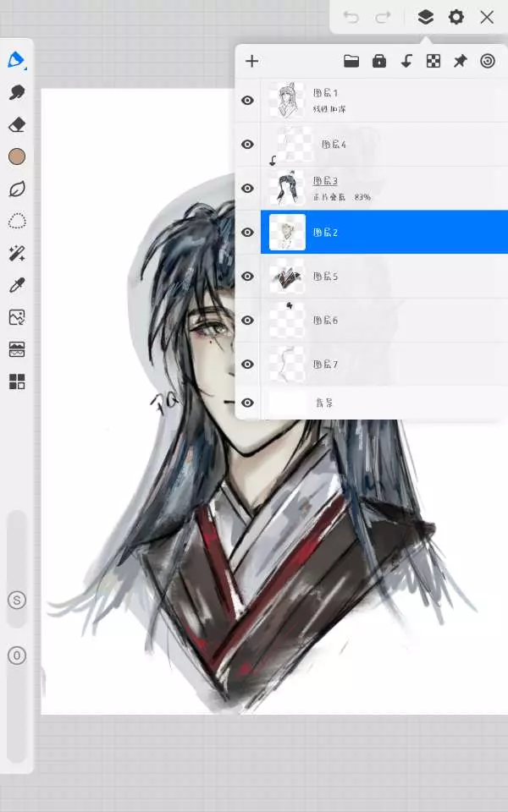Click the checkerboard alpha lock icon
508x812 pixels.
pos(433,61)
